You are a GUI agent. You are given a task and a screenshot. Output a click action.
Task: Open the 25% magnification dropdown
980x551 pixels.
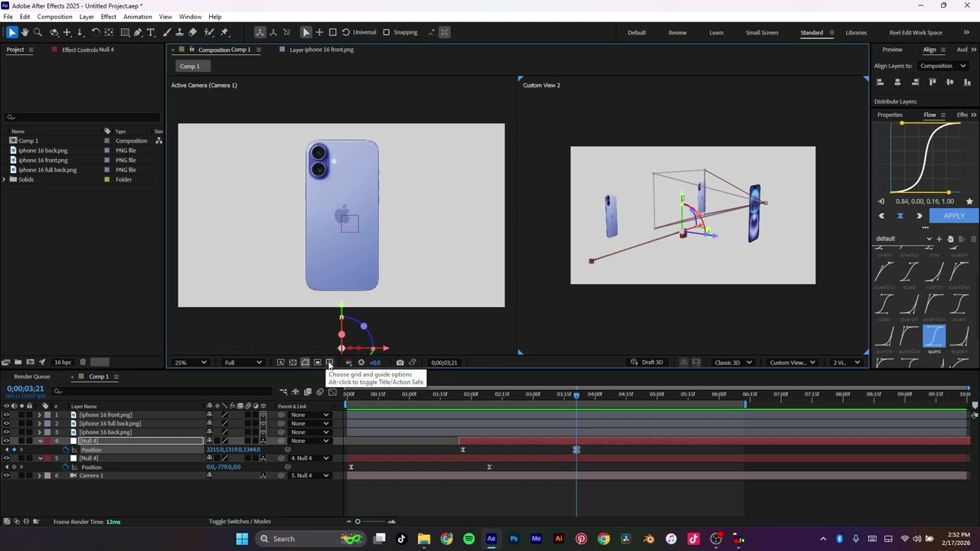coord(191,363)
